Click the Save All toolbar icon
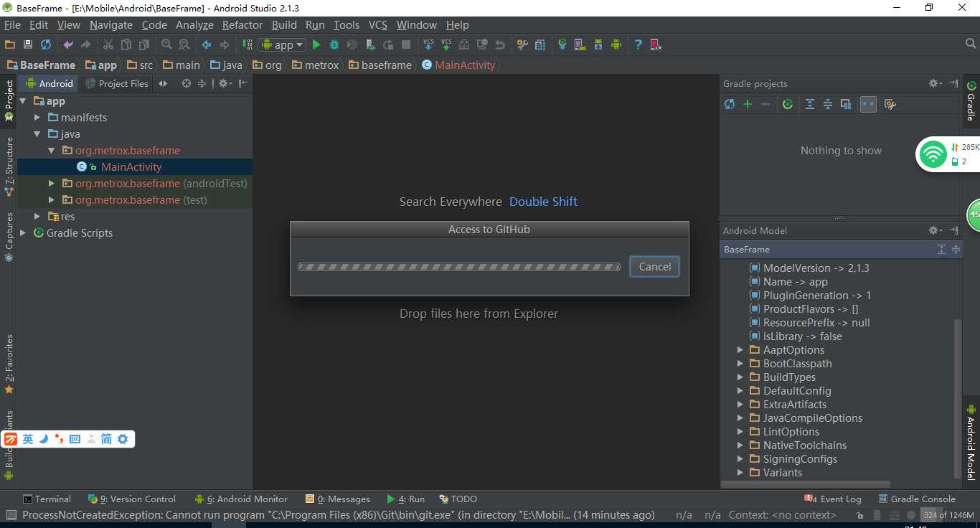Screen dimensions: 980x528 28,44
